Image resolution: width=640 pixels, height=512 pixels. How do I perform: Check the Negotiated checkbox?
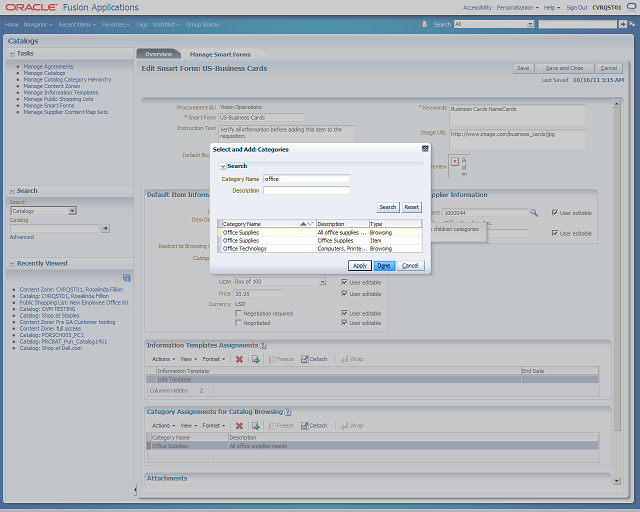pos(238,323)
